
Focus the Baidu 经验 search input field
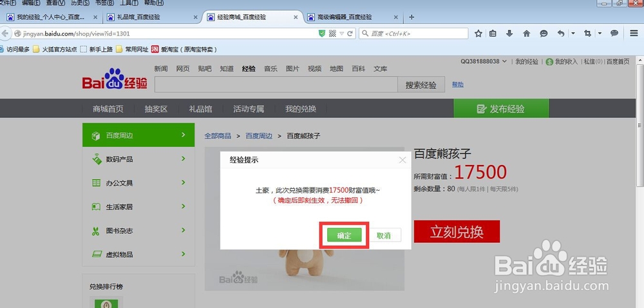(276, 84)
